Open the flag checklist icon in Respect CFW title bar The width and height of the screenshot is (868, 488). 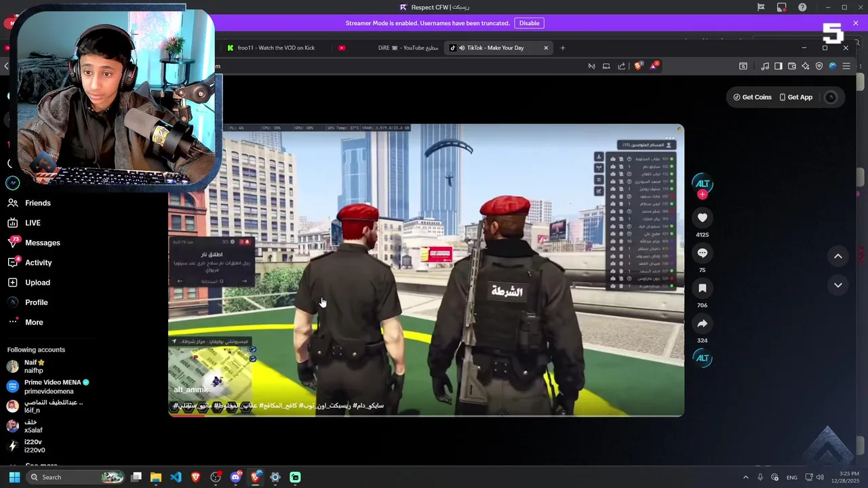coord(762,7)
